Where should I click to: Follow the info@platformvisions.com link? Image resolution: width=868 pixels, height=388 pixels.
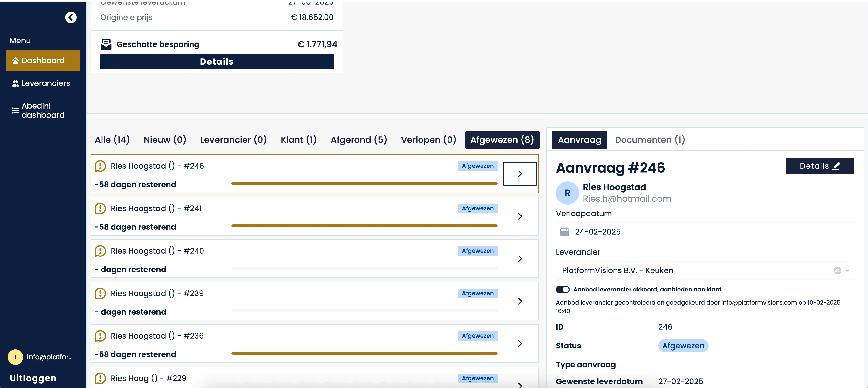(x=759, y=302)
